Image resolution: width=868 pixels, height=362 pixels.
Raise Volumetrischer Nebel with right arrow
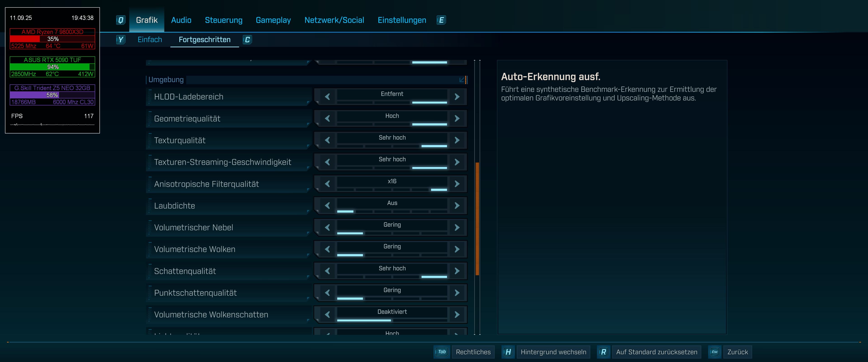pyautogui.click(x=457, y=227)
